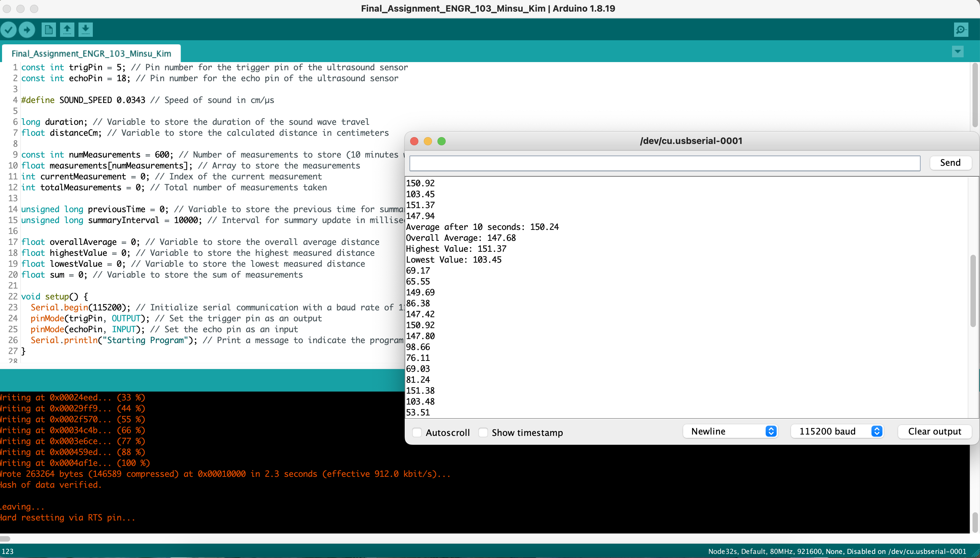Click the serial monitor output scrollbar
This screenshot has height=558, width=980.
pyautogui.click(x=973, y=291)
